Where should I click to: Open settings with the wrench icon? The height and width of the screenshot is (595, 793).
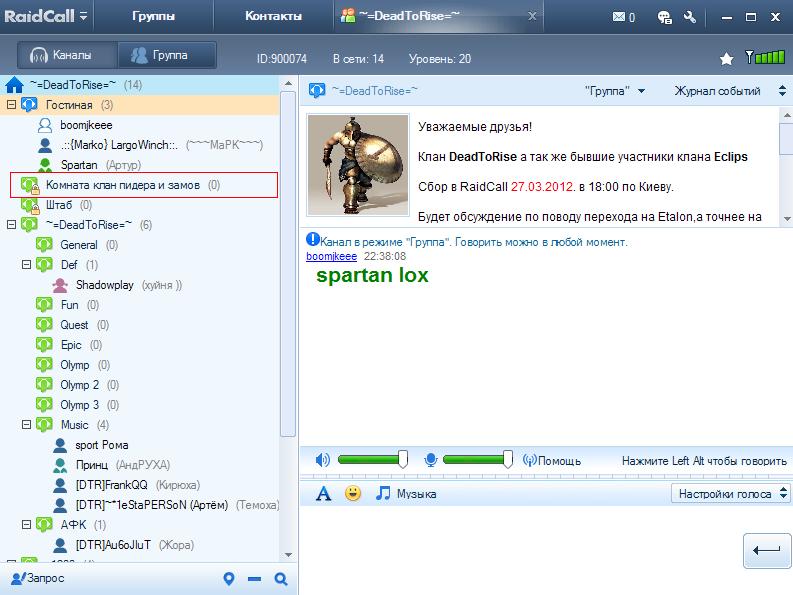(x=690, y=17)
